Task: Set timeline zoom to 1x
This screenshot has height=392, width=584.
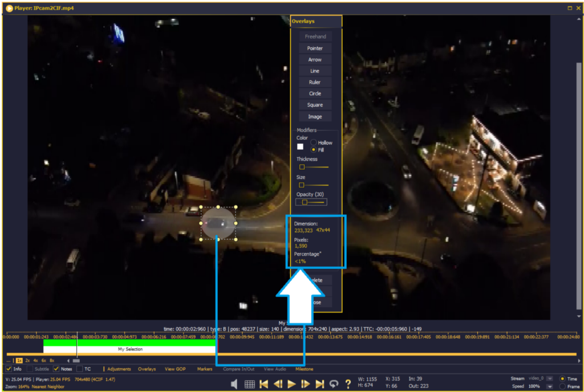Action: [19, 361]
